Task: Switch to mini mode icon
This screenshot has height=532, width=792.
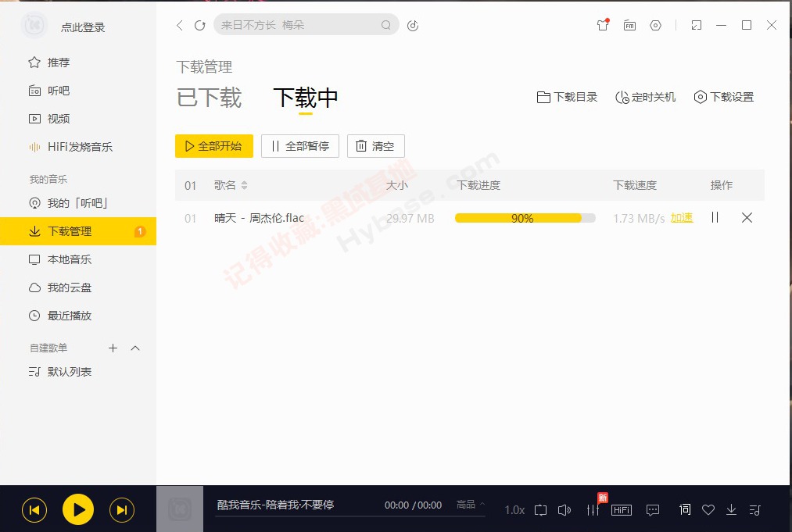Action: coord(697,25)
